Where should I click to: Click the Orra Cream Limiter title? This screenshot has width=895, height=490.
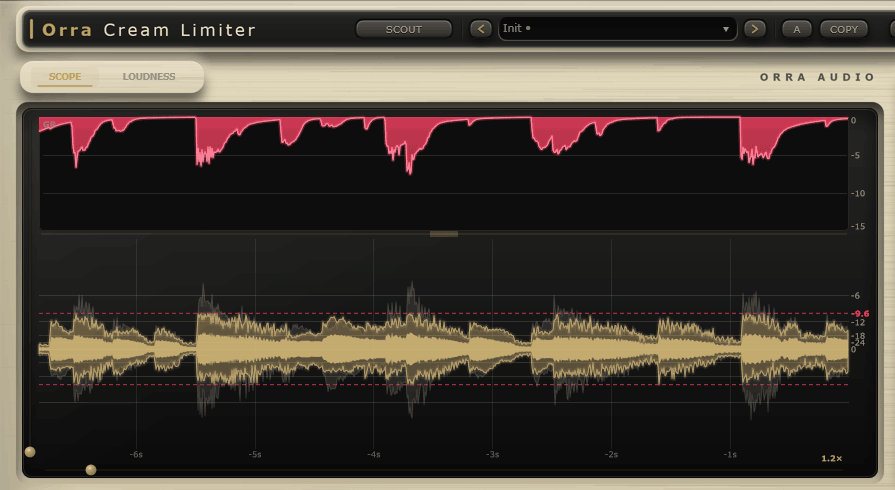pyautogui.click(x=149, y=30)
